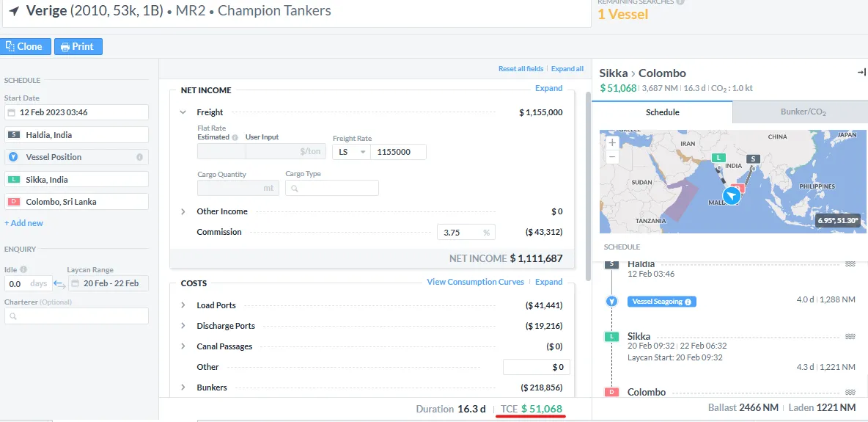Click the Idle days input field
Viewport: 868px width, 422px height.
[29, 283]
